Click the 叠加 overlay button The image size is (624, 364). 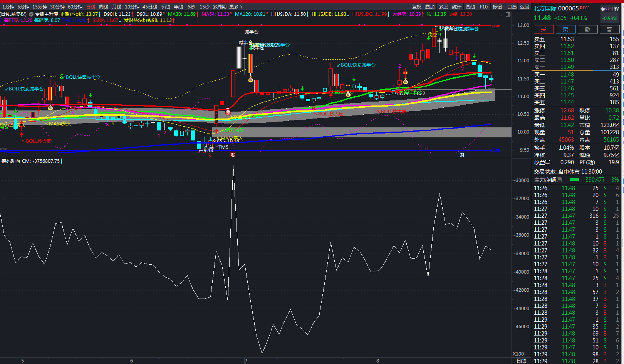pos(430,7)
